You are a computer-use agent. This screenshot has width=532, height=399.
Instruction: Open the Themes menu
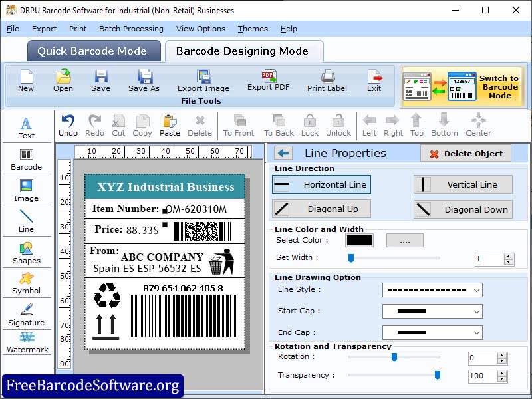coord(253,29)
